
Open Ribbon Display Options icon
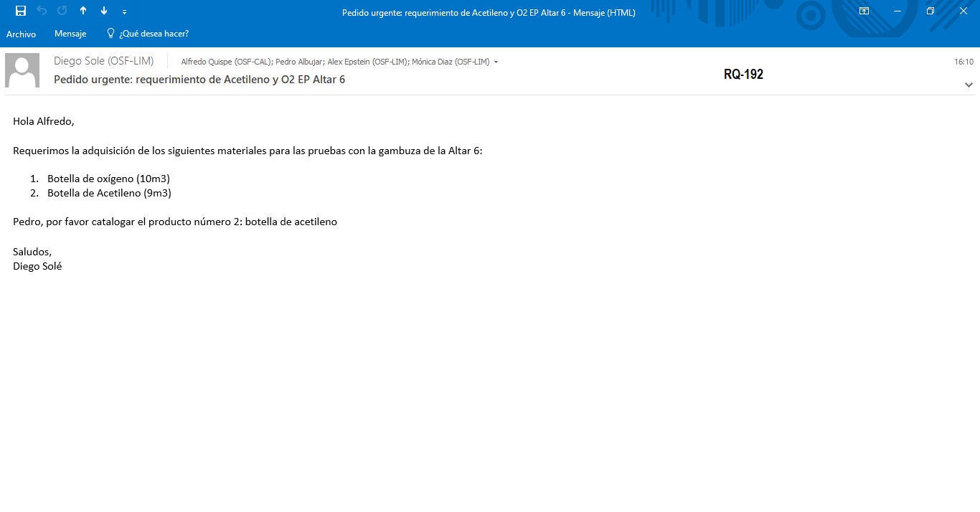(864, 11)
